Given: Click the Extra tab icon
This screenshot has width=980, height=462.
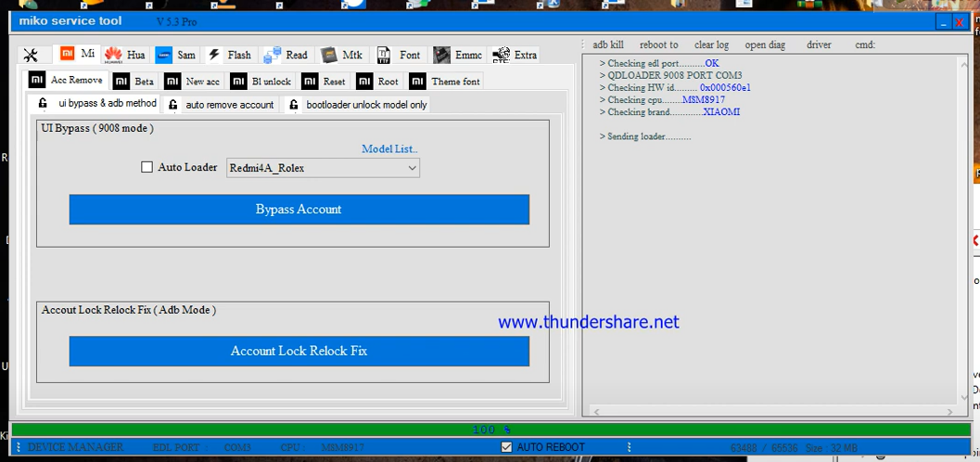Looking at the screenshot, I should [x=501, y=55].
